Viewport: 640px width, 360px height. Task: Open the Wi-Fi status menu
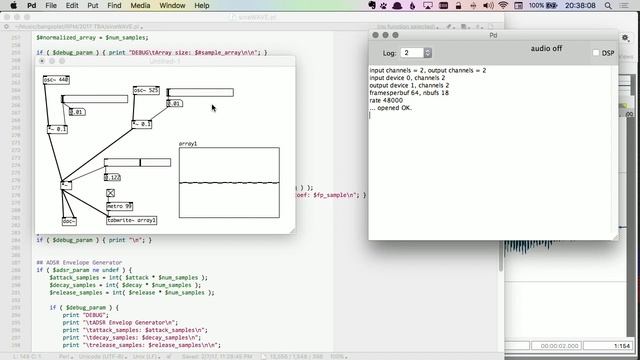pyautogui.click(x=503, y=5)
